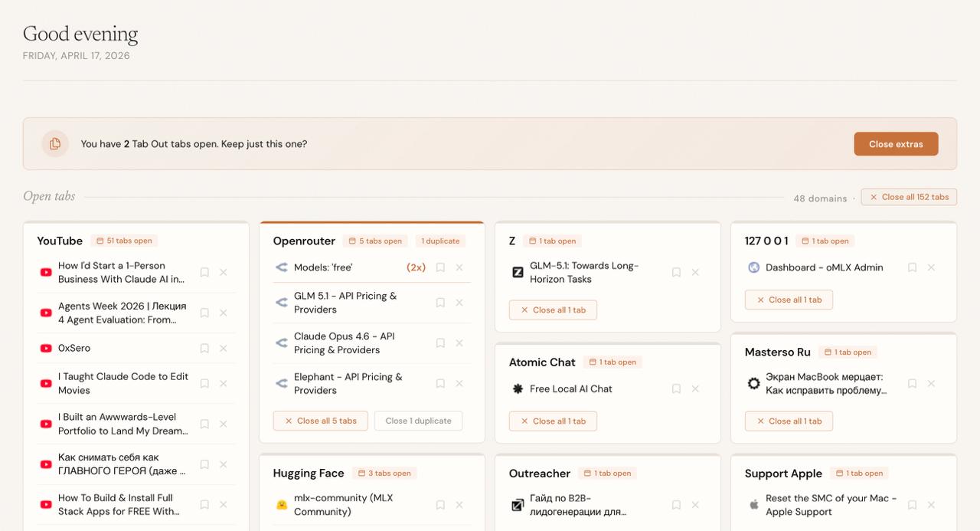Bookmark 'I Taught Claude Code to Edit Movies'

(x=204, y=383)
